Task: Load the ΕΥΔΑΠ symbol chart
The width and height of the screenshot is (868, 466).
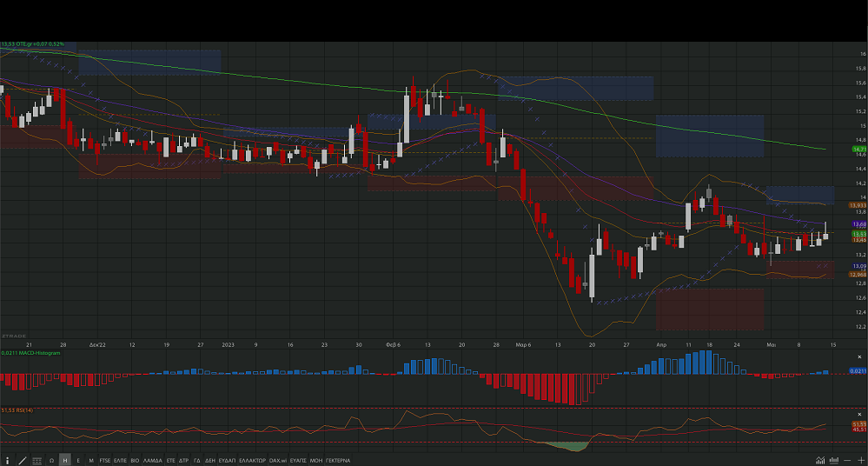Action: 227,461
